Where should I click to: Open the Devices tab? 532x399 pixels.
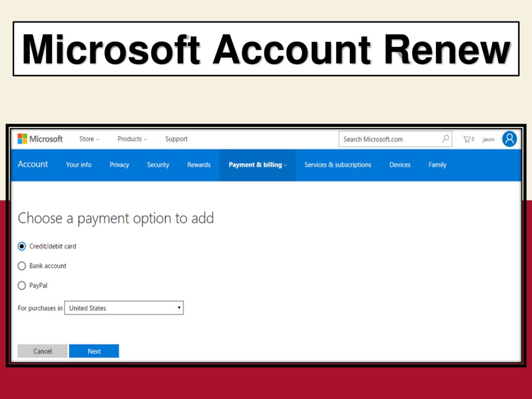click(400, 165)
